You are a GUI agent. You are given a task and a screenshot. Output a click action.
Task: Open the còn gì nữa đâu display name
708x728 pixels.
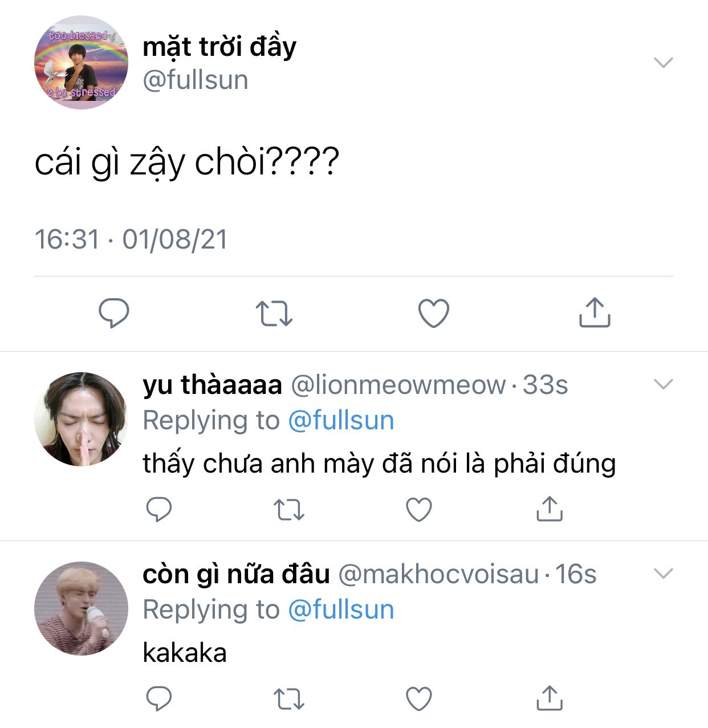pos(236,574)
